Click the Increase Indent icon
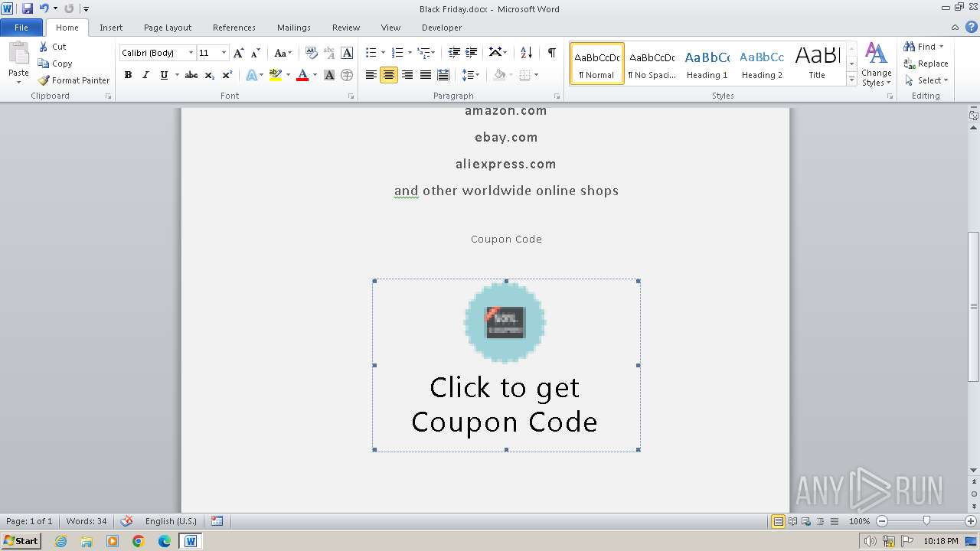This screenshot has height=551, width=980. pyautogui.click(x=472, y=53)
